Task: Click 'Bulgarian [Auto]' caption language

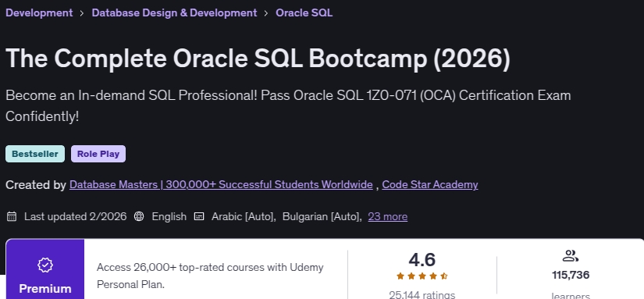Action: [x=322, y=216]
